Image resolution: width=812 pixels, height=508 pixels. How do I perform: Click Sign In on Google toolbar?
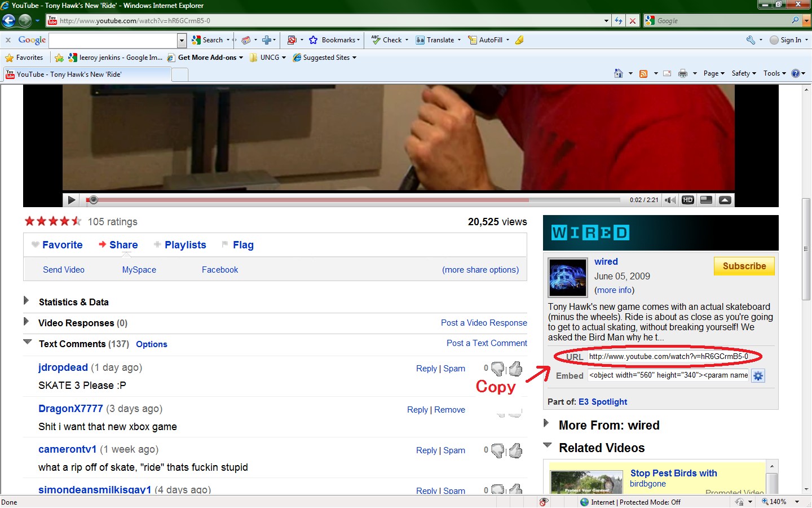click(785, 40)
